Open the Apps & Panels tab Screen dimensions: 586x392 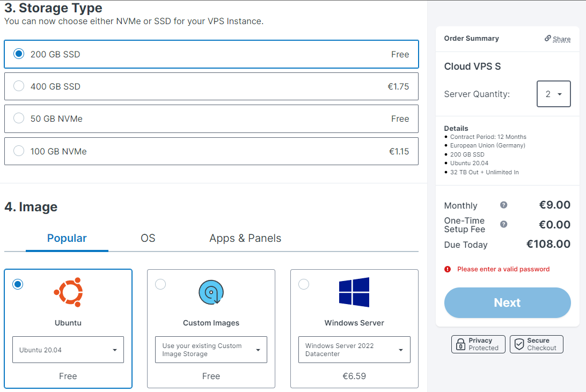point(245,238)
